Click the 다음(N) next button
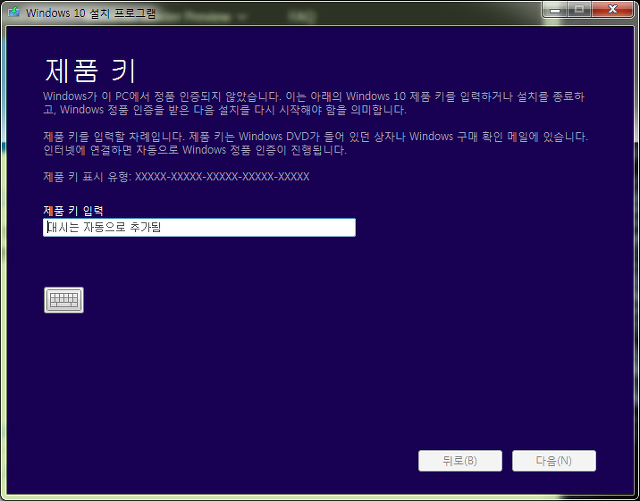This screenshot has height=501, width=640. click(554, 461)
